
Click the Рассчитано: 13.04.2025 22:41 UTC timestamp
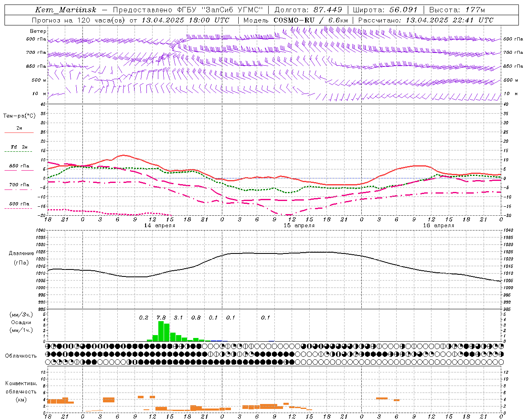click(x=426, y=20)
